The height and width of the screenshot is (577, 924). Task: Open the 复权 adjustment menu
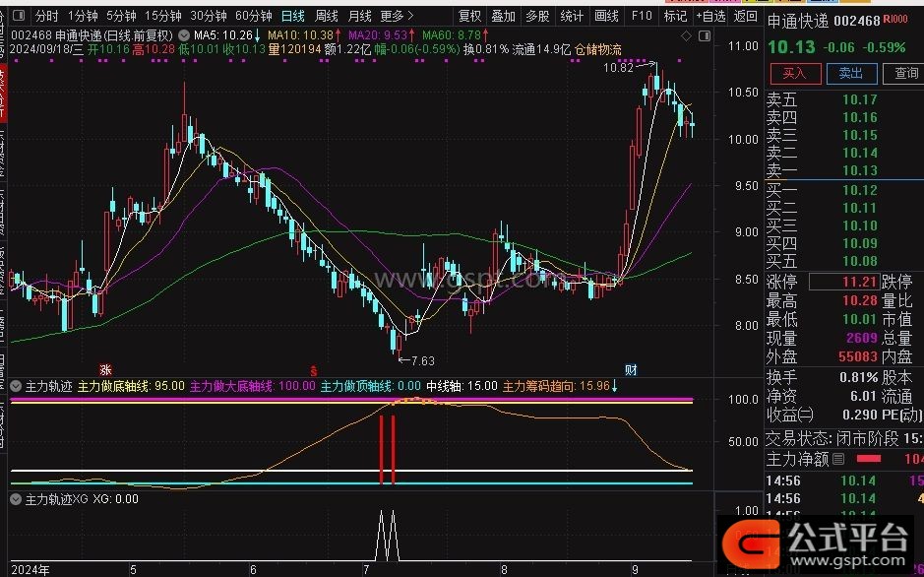point(469,16)
